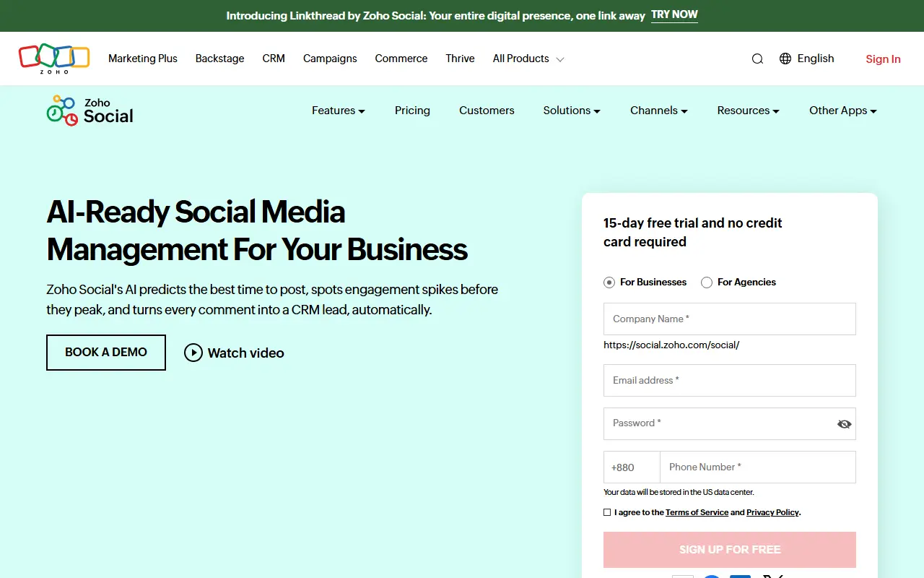
Task: Open the Features dropdown menu
Action: pyautogui.click(x=339, y=111)
